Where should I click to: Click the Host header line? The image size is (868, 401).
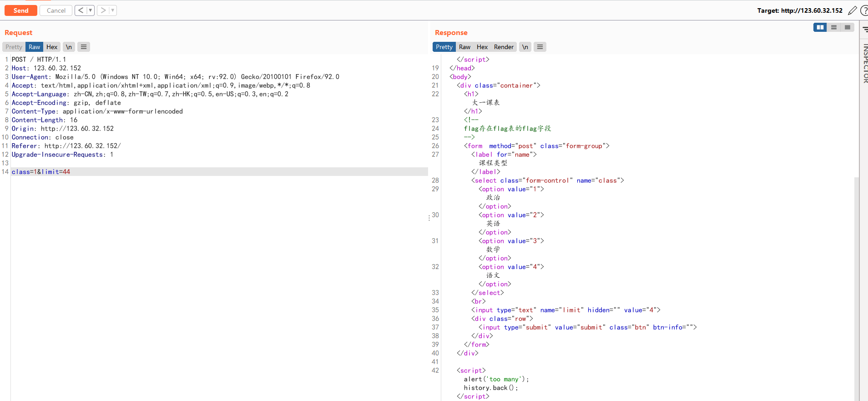pos(46,68)
